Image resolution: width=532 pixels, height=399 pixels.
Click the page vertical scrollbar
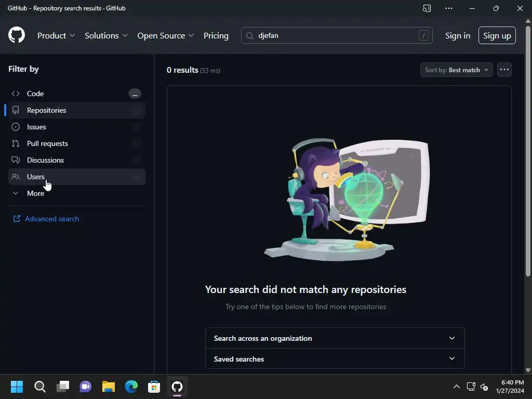point(528,151)
